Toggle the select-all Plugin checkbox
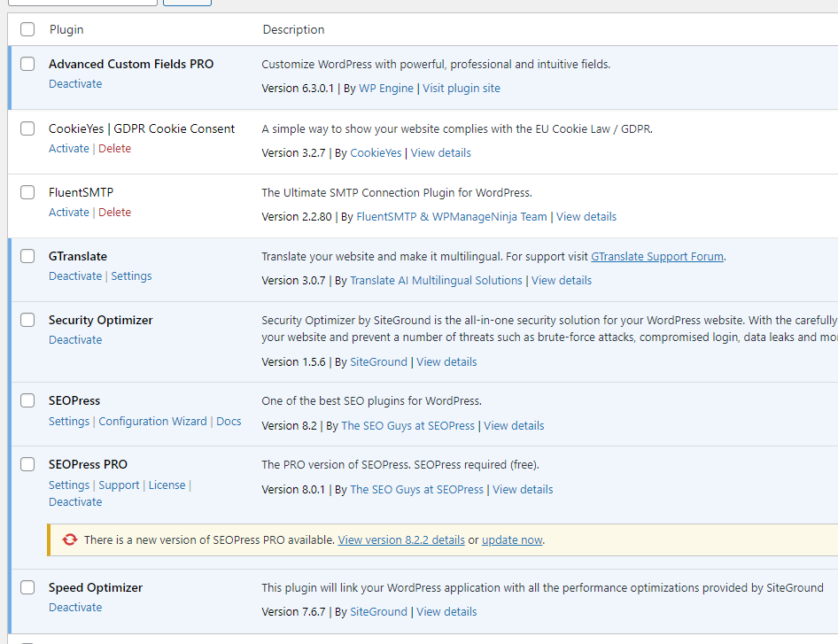 tap(27, 29)
